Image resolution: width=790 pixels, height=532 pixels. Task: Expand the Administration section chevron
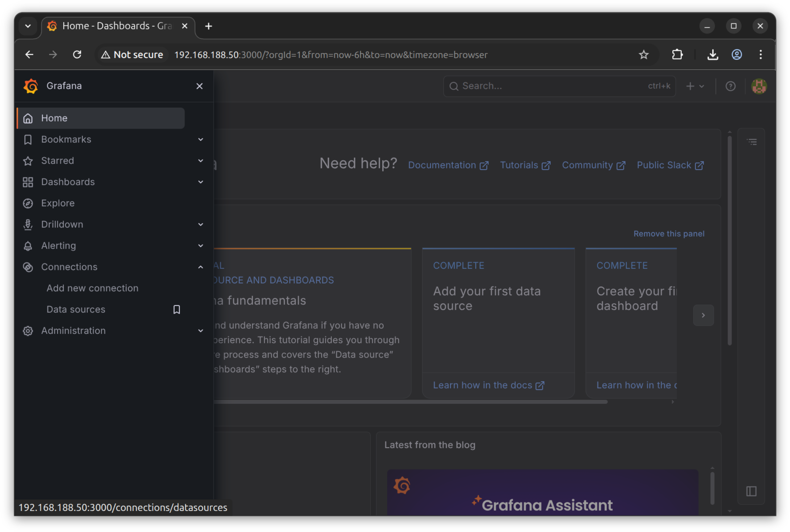[201, 331]
